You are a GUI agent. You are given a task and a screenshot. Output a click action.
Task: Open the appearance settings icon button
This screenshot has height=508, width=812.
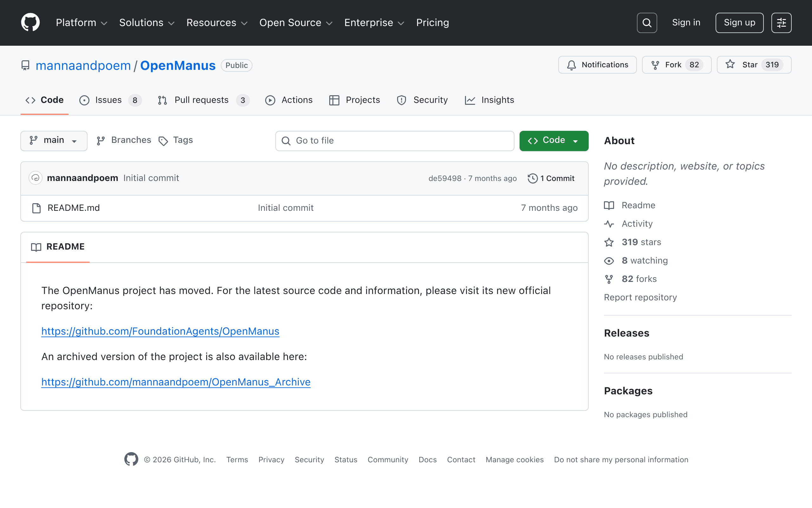[x=781, y=23]
